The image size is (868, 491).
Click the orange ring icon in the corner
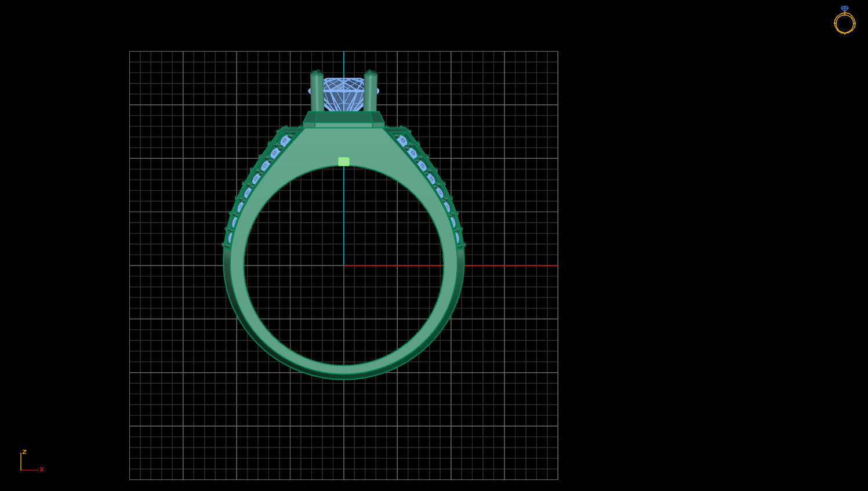(x=844, y=20)
